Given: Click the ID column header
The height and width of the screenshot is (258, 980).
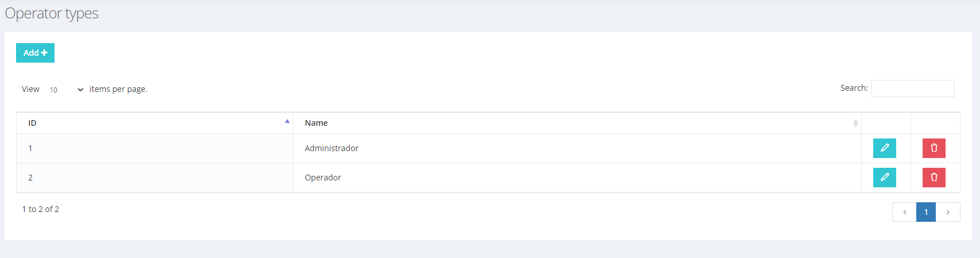Looking at the screenshot, I should [154, 123].
